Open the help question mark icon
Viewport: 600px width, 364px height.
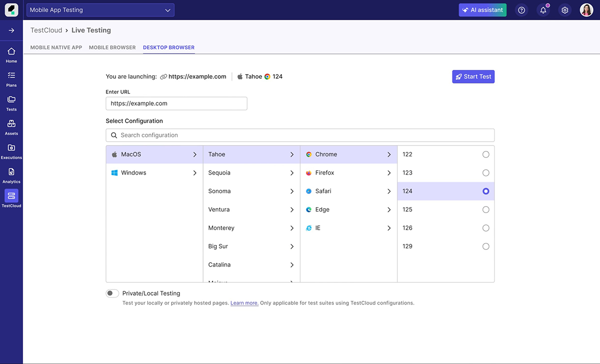(521, 10)
